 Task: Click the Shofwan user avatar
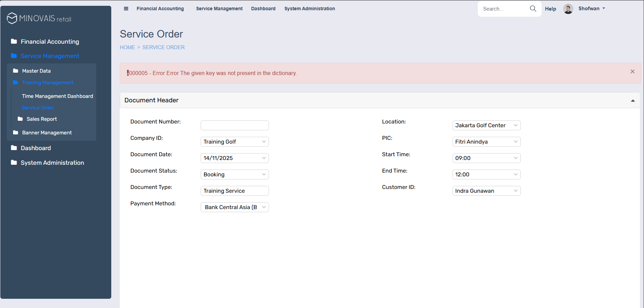pos(568,9)
